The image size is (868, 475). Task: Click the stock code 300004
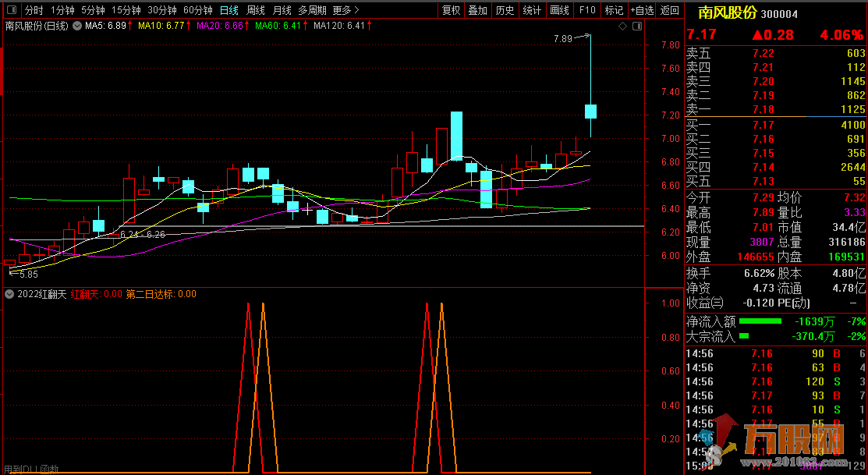[779, 14]
